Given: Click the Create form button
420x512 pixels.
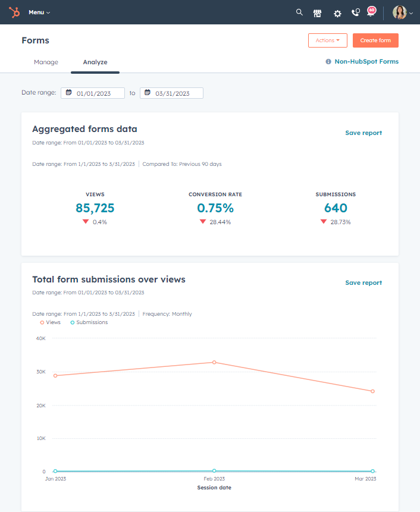Looking at the screenshot, I should point(375,40).
